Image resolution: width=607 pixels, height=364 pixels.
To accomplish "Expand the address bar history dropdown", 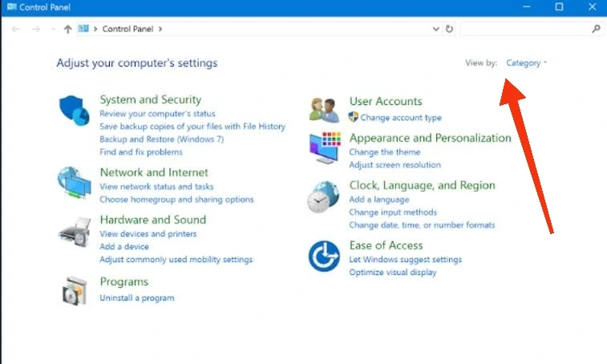I will click(435, 29).
